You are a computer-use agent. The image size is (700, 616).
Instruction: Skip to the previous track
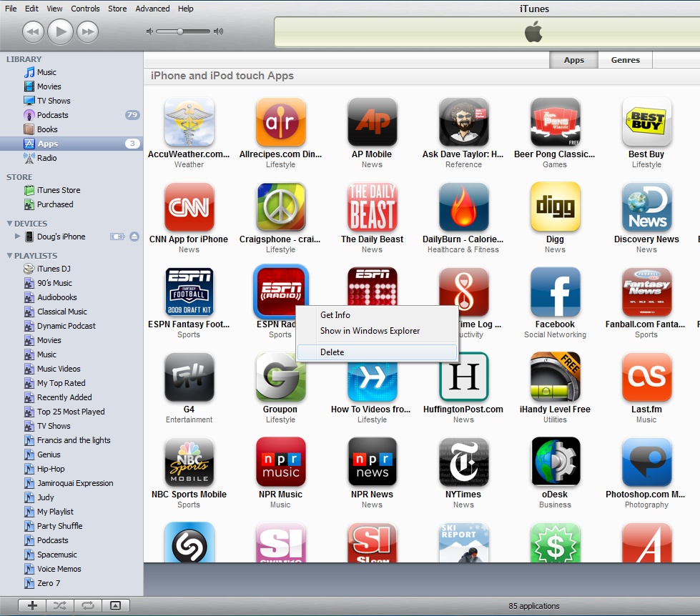point(33,31)
